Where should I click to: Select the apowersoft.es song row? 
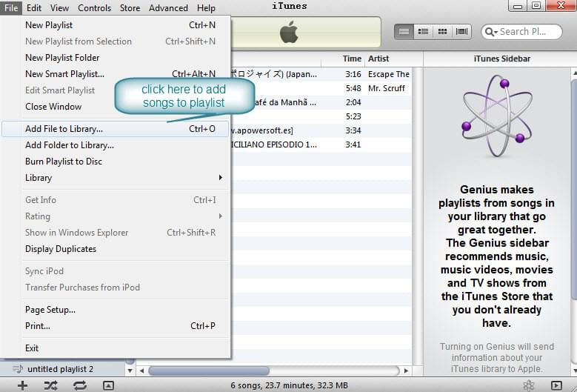click(x=321, y=130)
